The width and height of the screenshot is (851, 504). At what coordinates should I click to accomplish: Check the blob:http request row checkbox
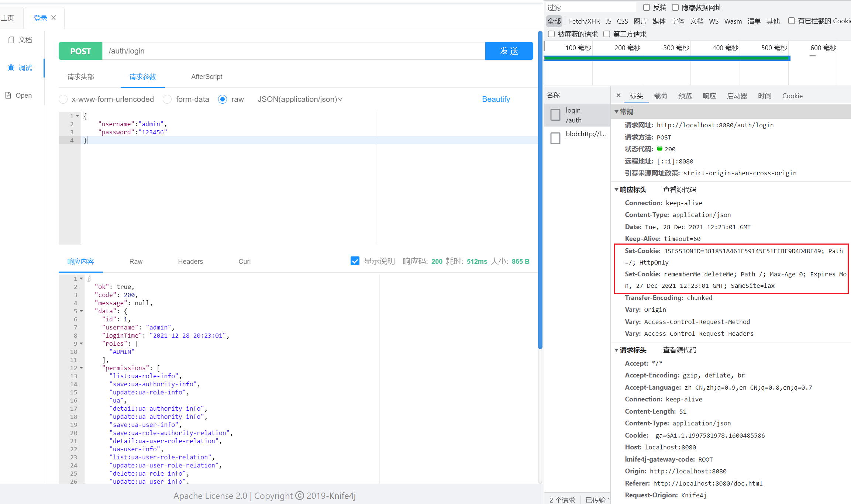[555, 138]
